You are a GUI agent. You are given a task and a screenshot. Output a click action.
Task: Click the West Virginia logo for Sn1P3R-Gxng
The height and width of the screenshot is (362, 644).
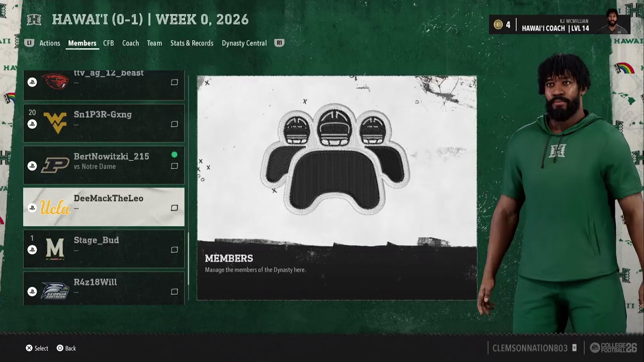(x=55, y=123)
